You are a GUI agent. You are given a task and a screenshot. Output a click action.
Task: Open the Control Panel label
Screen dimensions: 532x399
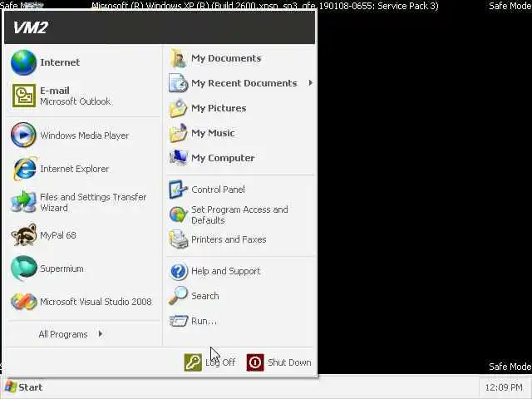(218, 190)
